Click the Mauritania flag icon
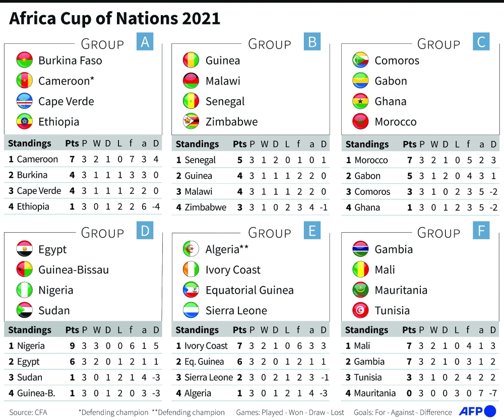This screenshot has height=420, width=504. pos(360,290)
